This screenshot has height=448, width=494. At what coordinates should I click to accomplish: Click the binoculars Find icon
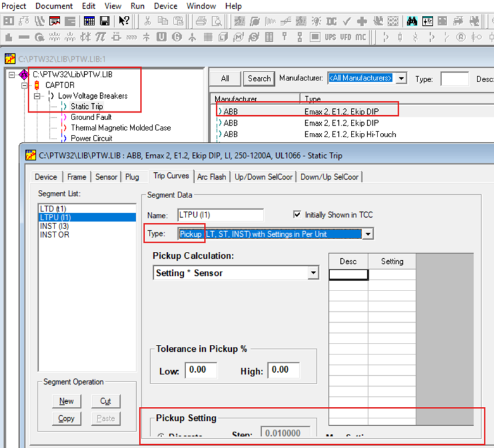[412, 21]
